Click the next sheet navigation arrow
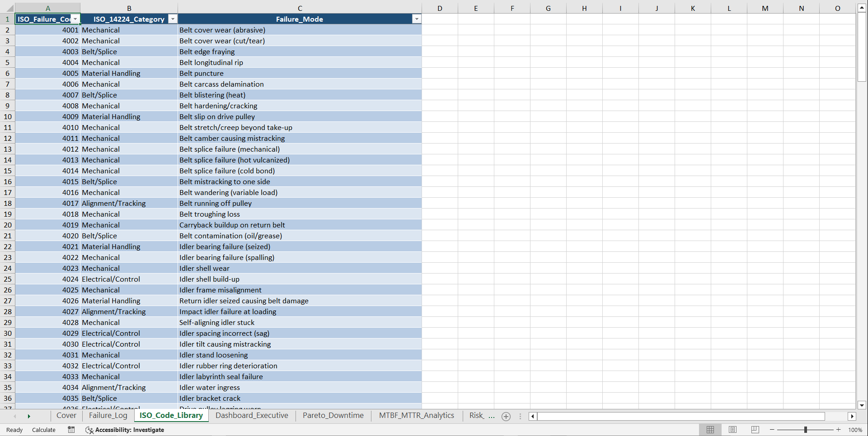The width and height of the screenshot is (868, 436). pos(29,416)
